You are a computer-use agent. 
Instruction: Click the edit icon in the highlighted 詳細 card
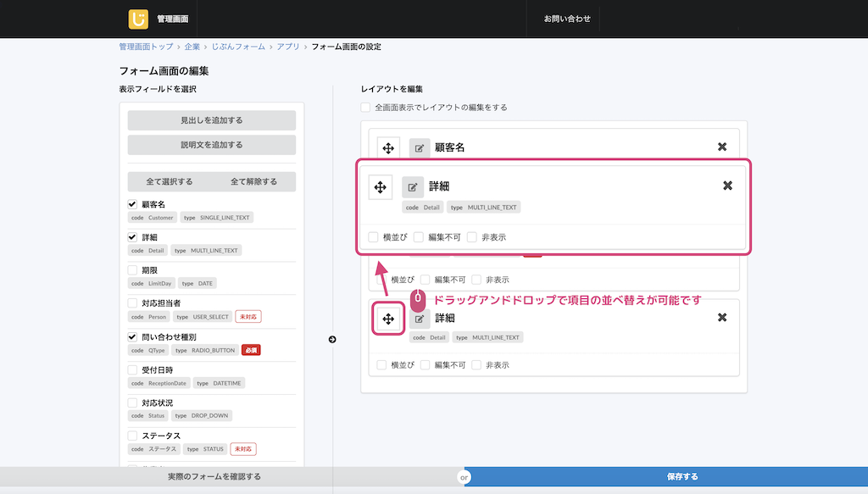[413, 187]
